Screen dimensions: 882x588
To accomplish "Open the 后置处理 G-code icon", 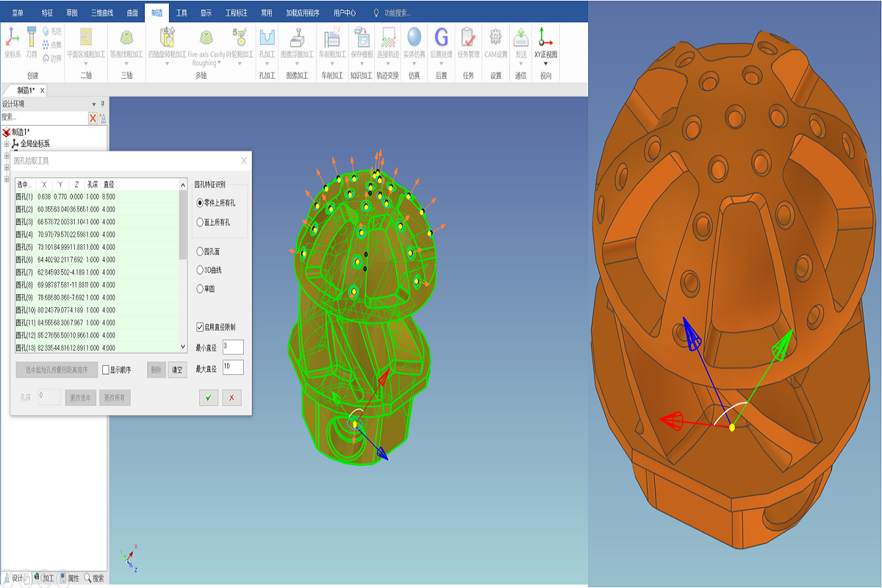I will click(441, 38).
